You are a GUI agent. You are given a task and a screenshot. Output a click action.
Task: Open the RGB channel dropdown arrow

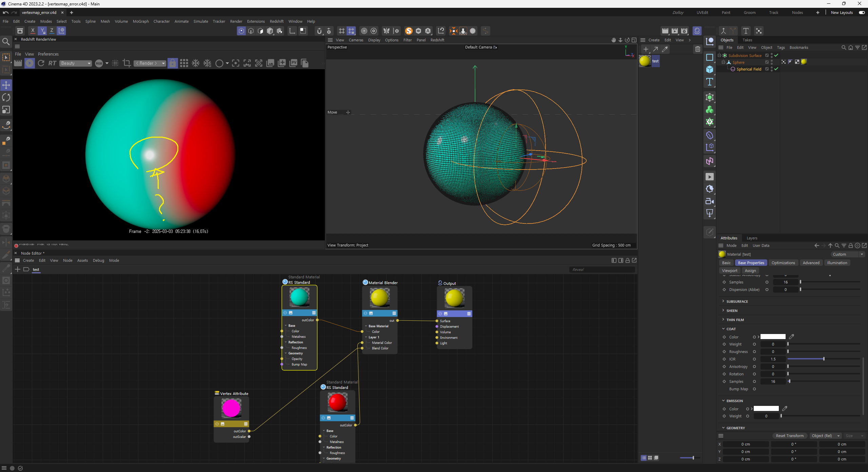[107, 63]
